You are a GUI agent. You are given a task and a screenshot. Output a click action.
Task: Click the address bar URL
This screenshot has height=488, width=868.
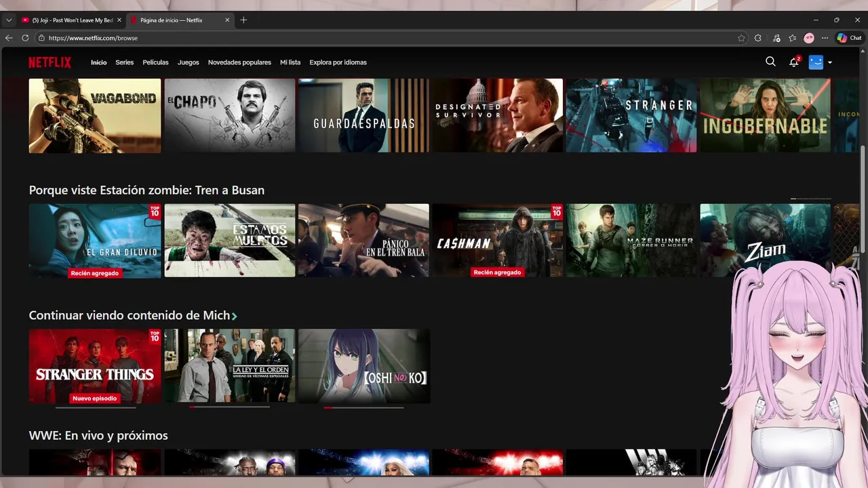93,38
